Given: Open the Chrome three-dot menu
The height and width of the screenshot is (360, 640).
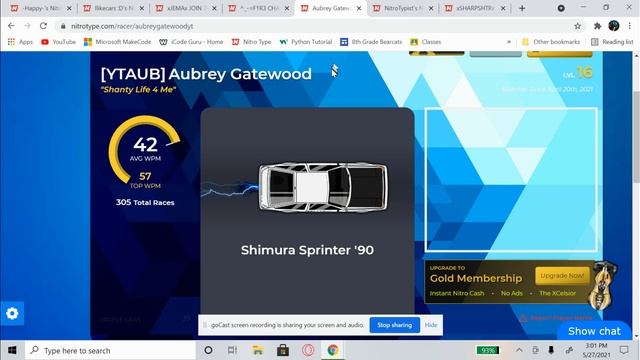Looking at the screenshot, I should [x=630, y=26].
